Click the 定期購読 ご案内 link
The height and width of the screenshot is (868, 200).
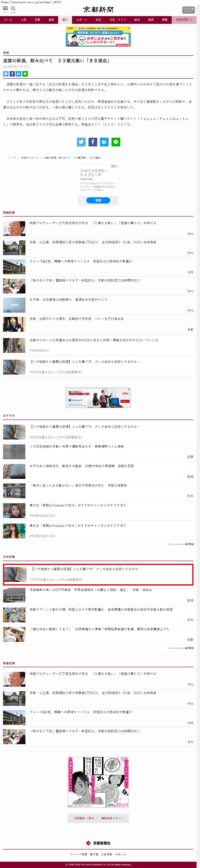pos(84,819)
